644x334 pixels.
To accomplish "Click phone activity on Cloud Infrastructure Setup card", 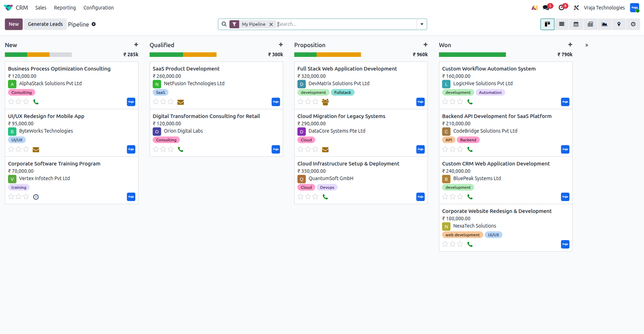I will [x=325, y=197].
